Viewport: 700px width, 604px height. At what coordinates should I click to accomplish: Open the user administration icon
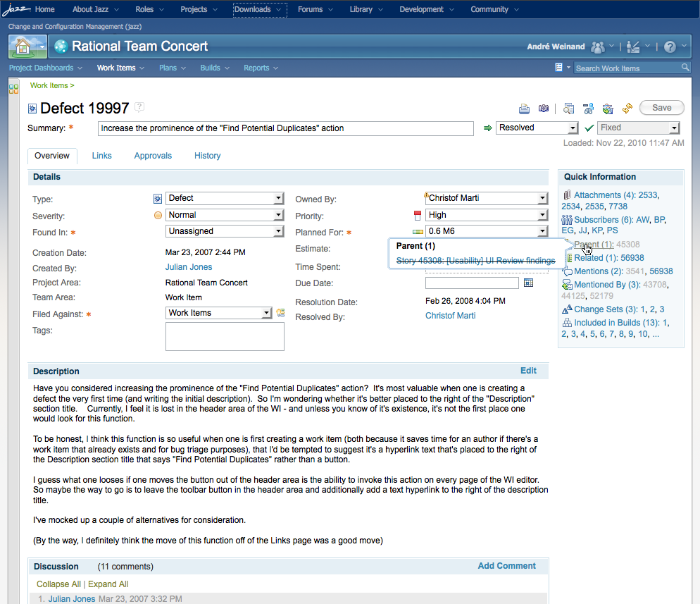[633, 47]
